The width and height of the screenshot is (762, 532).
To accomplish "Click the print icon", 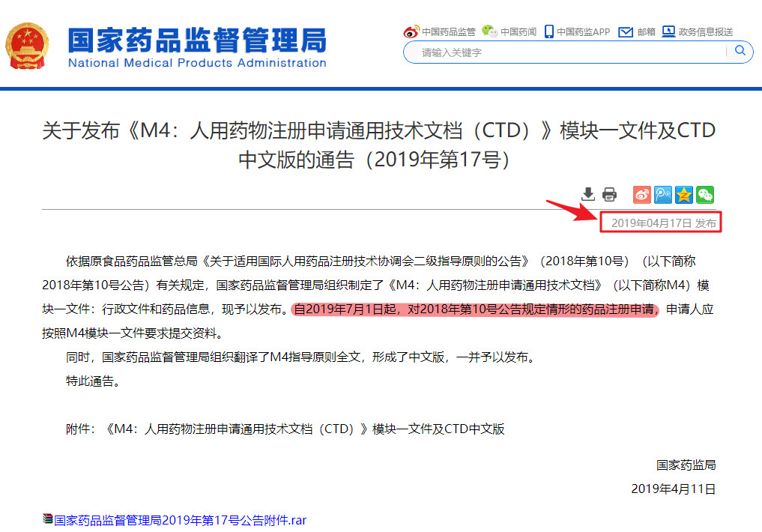I will pos(609,194).
